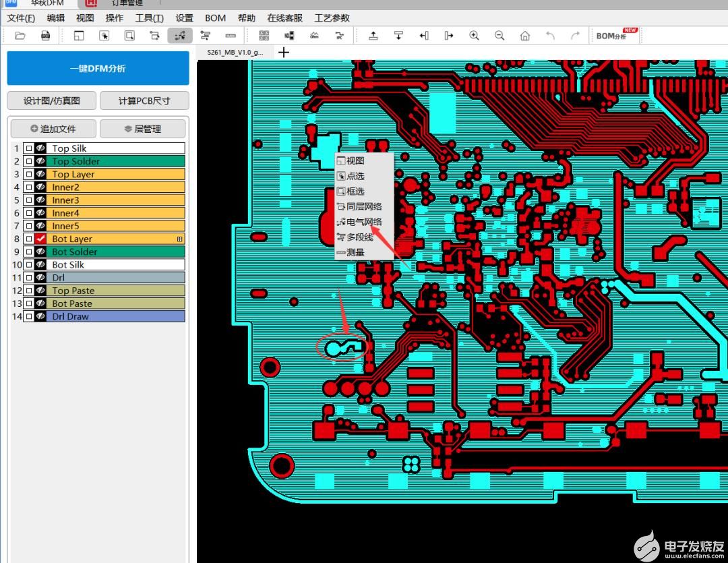The width and height of the screenshot is (728, 563).
Task: Select the measure ruler tool in toolbar
Action: (231, 36)
